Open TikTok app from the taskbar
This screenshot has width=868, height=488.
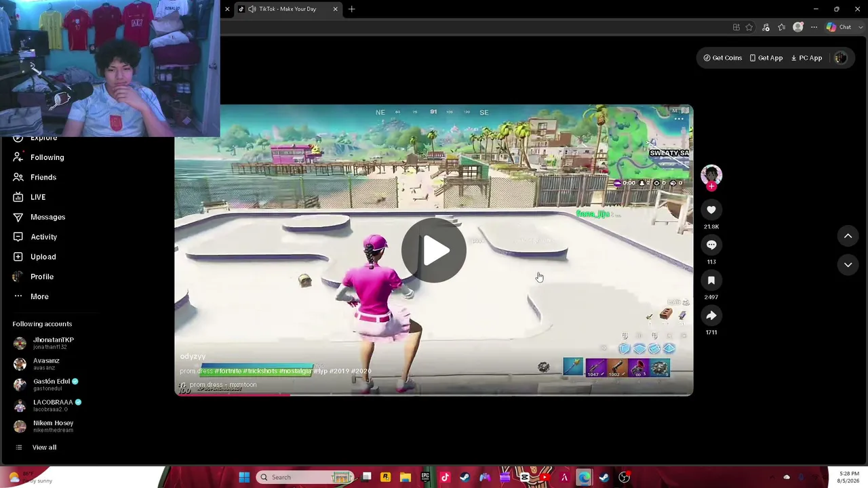(x=445, y=477)
